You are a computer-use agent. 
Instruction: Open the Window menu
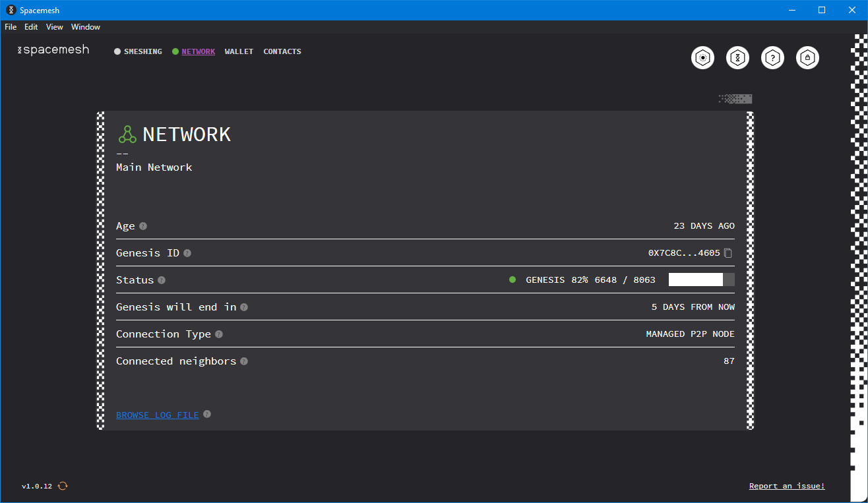point(86,27)
